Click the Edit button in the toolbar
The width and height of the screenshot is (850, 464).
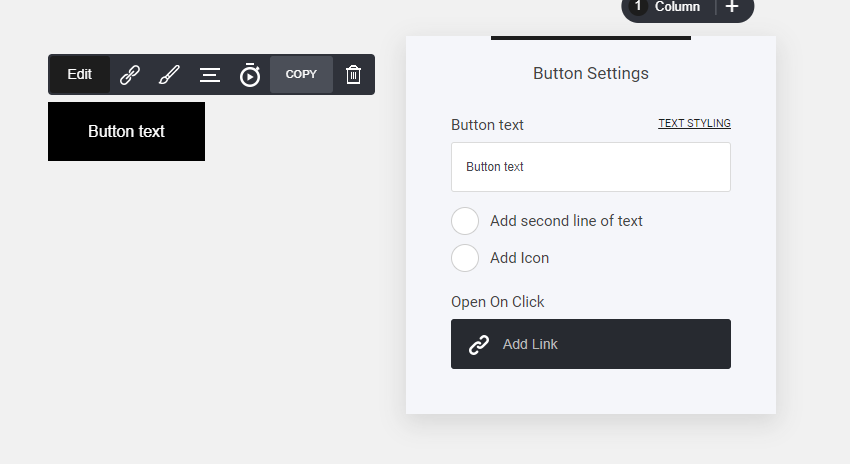pyautogui.click(x=80, y=75)
